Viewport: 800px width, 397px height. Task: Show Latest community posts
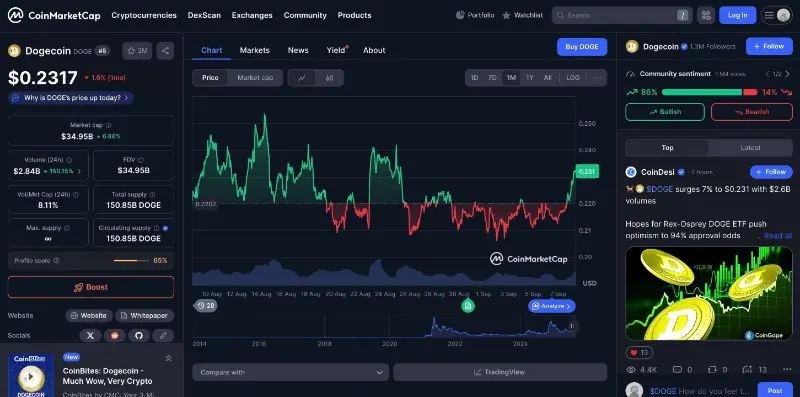(750, 147)
